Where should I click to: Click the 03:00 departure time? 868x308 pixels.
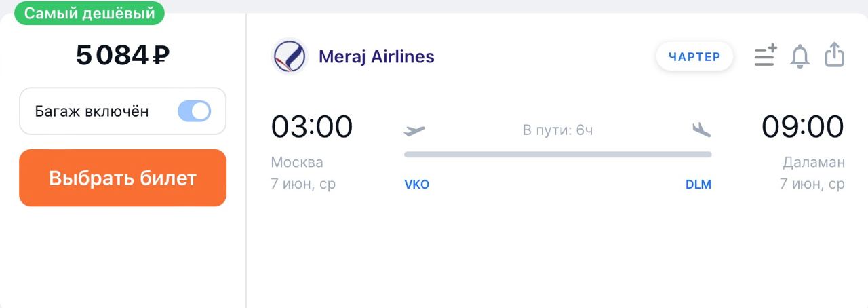click(x=312, y=127)
